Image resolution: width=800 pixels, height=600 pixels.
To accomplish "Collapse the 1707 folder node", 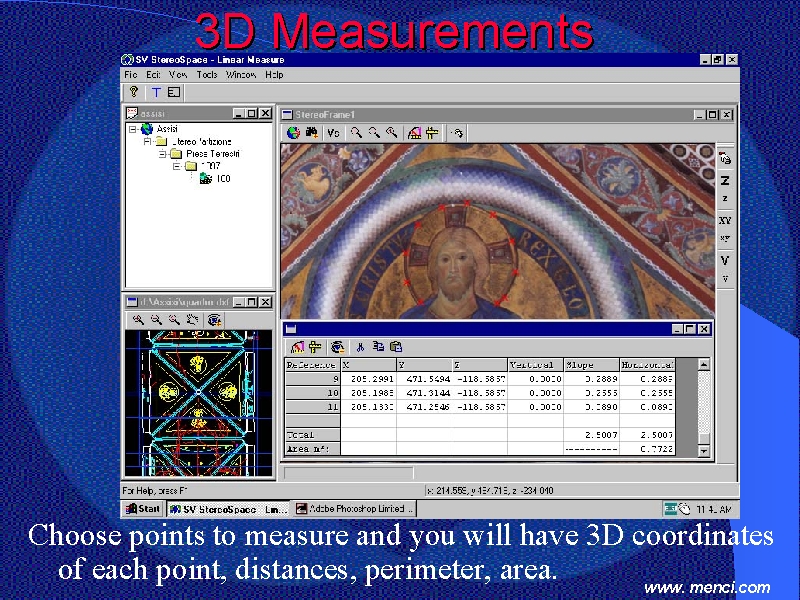I will click(x=177, y=166).
